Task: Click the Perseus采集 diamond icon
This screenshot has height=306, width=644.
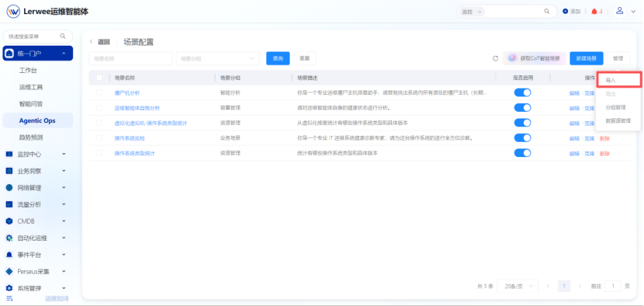Action: 9,272
